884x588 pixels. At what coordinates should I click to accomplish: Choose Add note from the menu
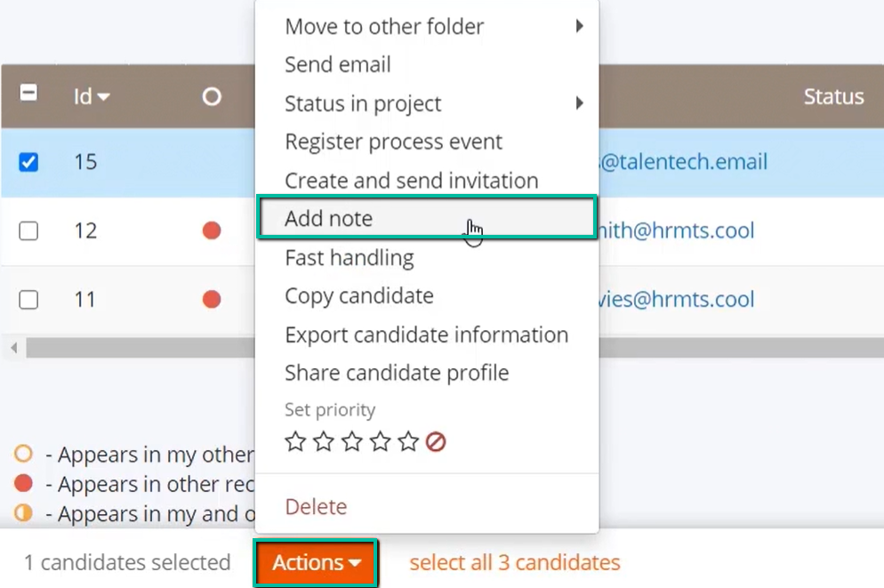(427, 218)
